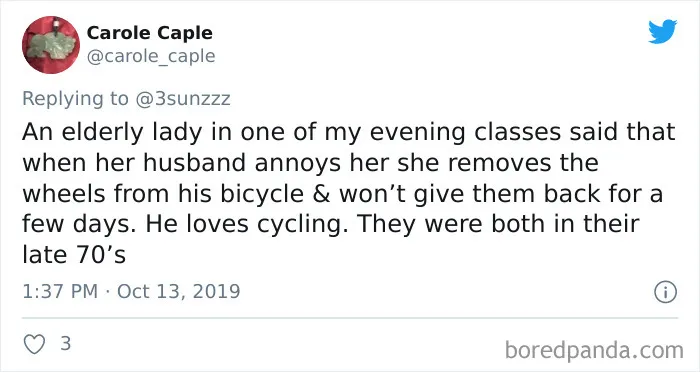Image resolution: width=700 pixels, height=372 pixels.
Task: Open the tweet info circle icon
Action: point(665,292)
